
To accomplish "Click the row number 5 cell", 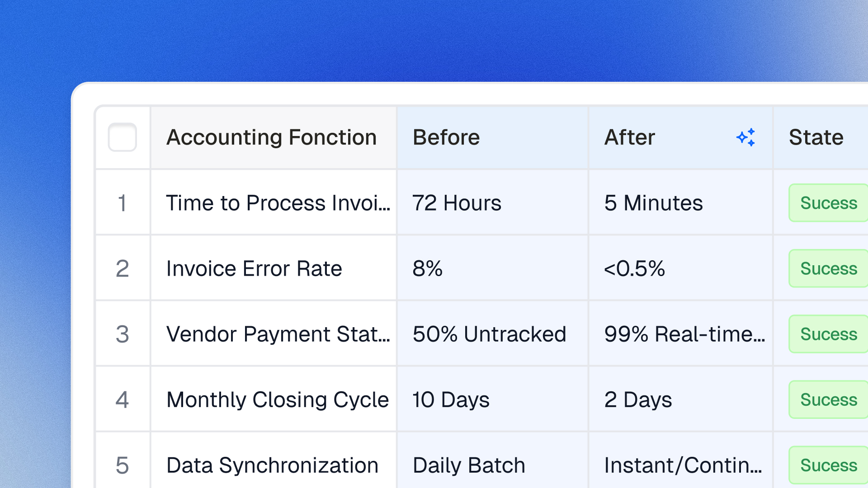I will [123, 465].
